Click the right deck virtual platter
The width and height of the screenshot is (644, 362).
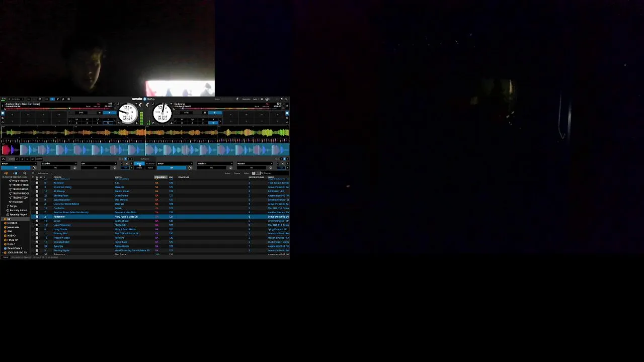163,113
